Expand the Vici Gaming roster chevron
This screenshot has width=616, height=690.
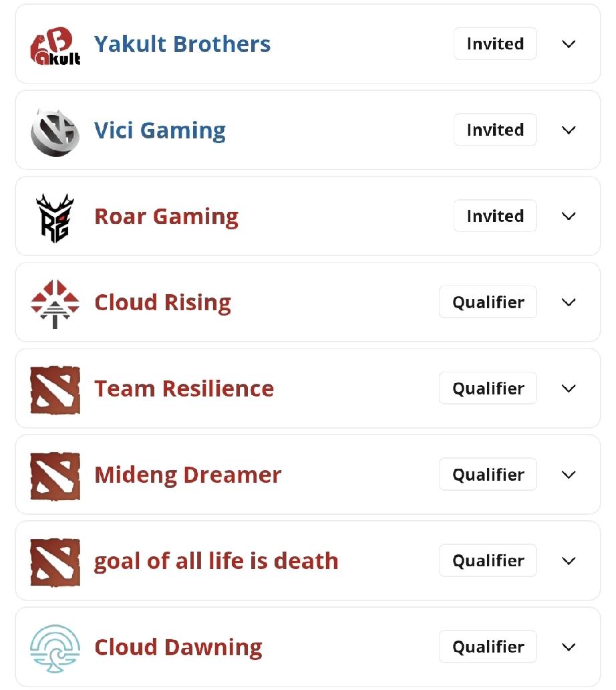pos(569,130)
